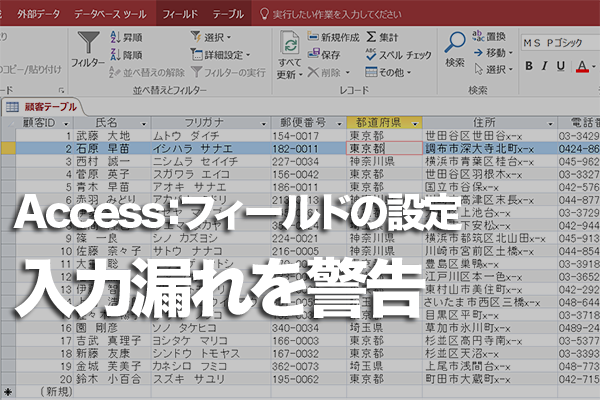
Task: Click the font name box MS Pゴシック
Action: coord(560,42)
